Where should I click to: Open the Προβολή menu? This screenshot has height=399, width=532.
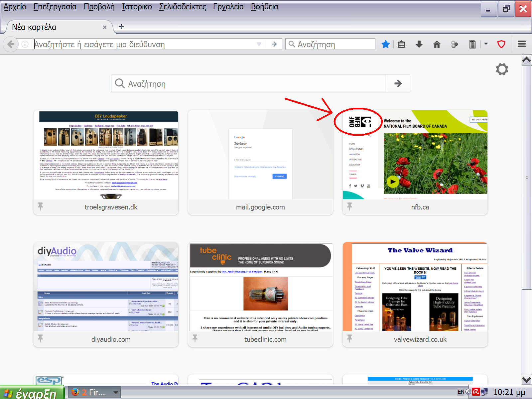(x=99, y=7)
